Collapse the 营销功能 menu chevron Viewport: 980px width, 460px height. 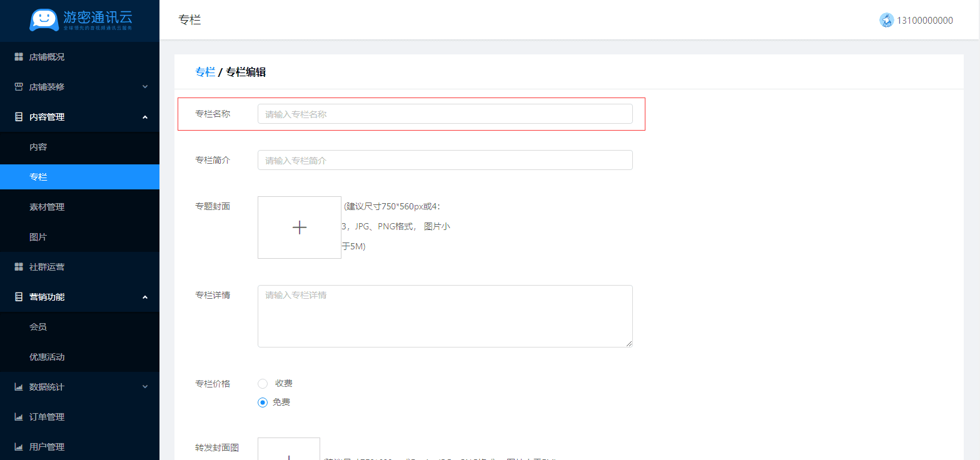coord(145,297)
